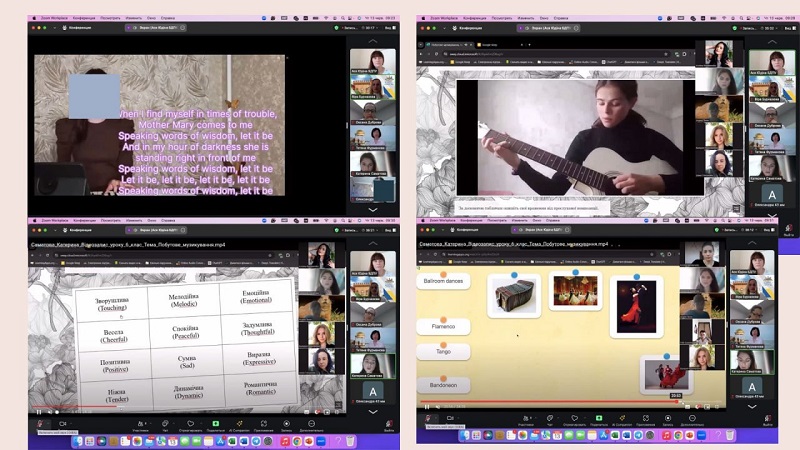
Task: Pause the video in bottom-right window
Action: point(427,407)
